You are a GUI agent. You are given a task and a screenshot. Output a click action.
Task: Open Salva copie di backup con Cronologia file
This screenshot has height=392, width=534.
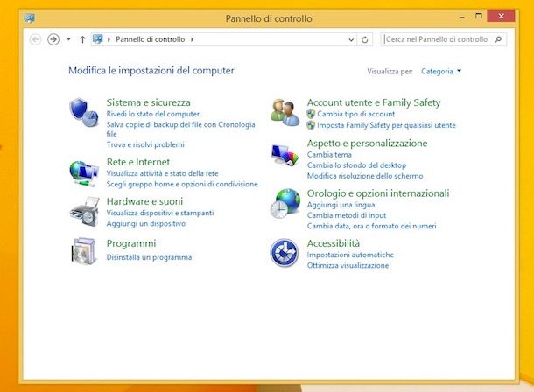(x=181, y=129)
